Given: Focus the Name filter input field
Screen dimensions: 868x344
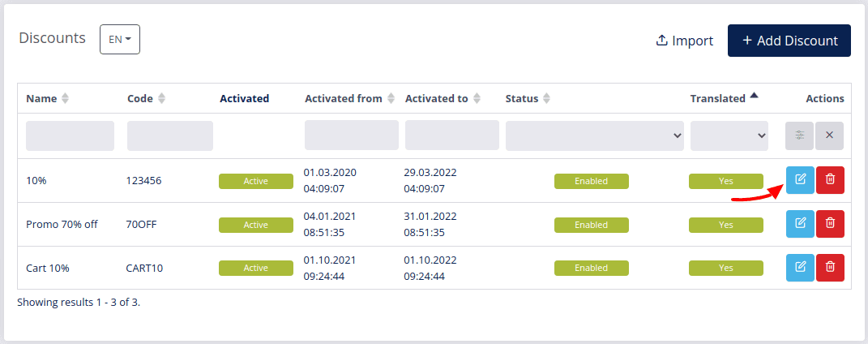Looking at the screenshot, I should coord(71,135).
